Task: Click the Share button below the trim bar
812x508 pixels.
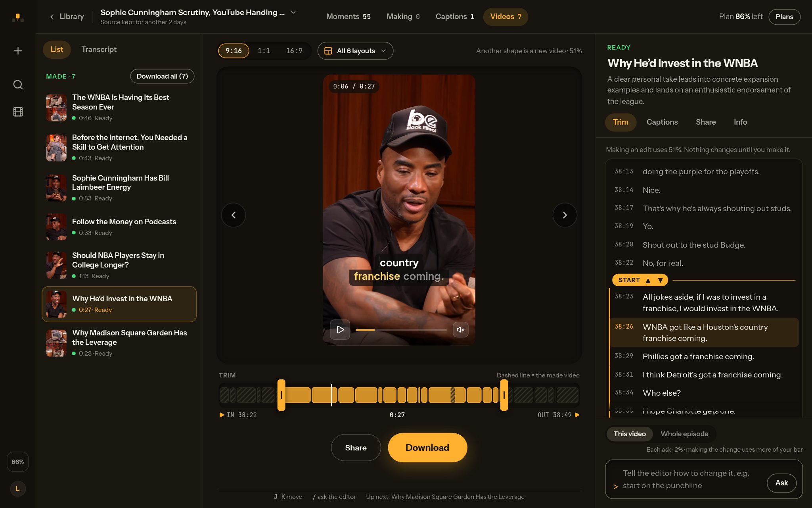Action: pyautogui.click(x=356, y=448)
